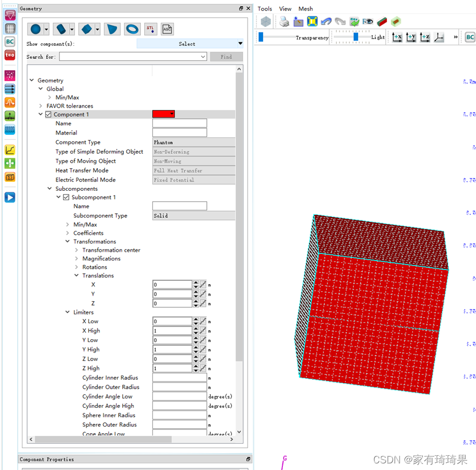Open the Tools menu

pos(265,9)
